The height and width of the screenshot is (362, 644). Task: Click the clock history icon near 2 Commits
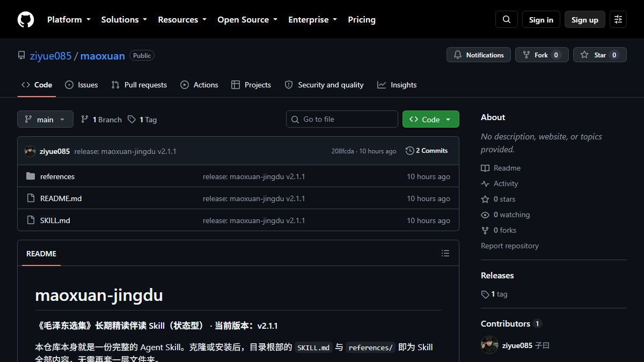410,151
